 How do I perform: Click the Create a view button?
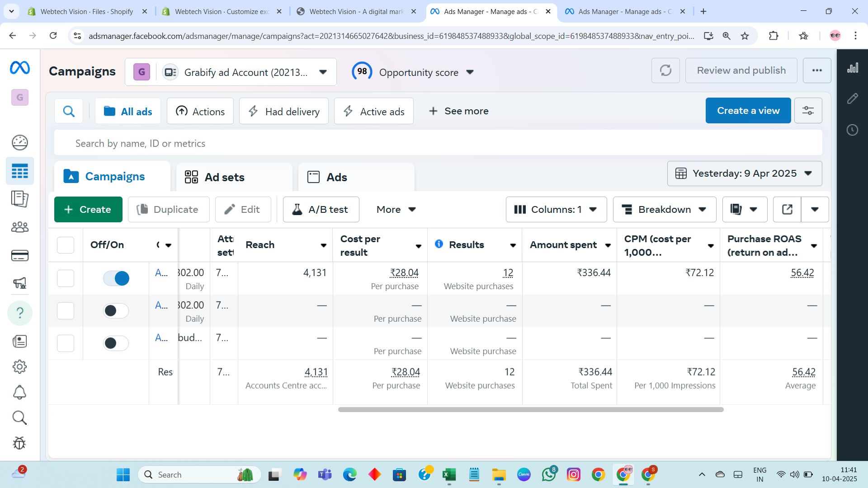coord(748,111)
